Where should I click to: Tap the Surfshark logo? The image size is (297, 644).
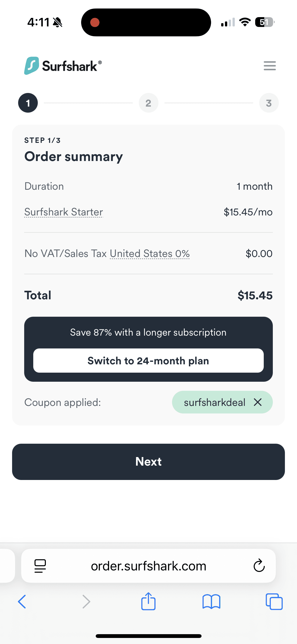click(x=63, y=66)
